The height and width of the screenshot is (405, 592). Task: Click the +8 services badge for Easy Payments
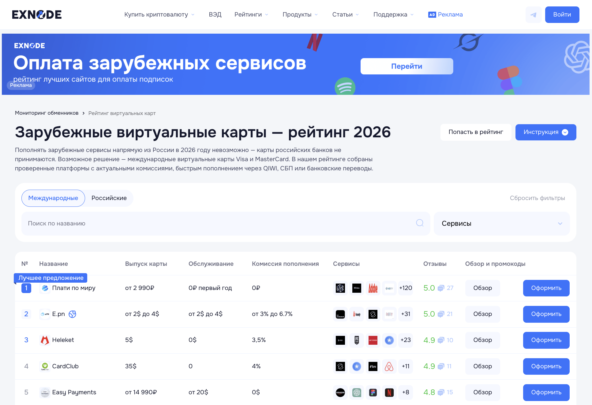(x=405, y=392)
